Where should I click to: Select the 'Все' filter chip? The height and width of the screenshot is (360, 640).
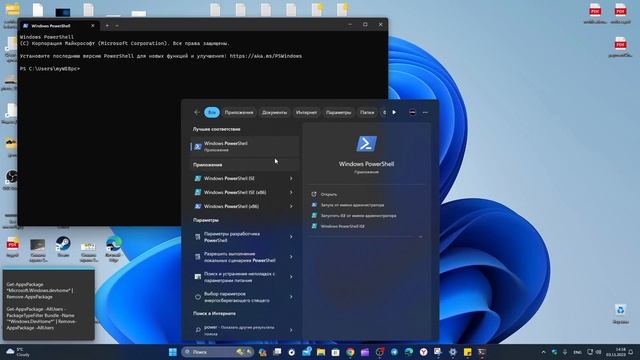tap(212, 112)
